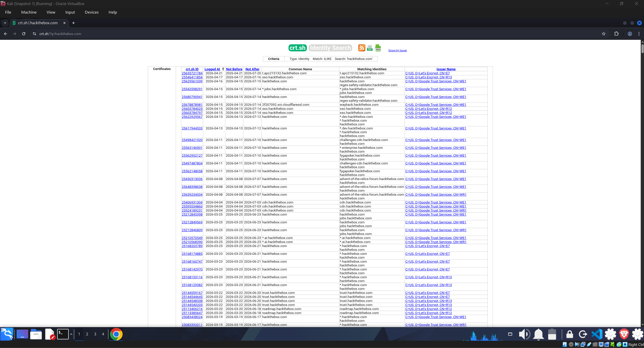The width and height of the screenshot is (644, 348).
Task: Sort by Not After column
Action: (252, 69)
